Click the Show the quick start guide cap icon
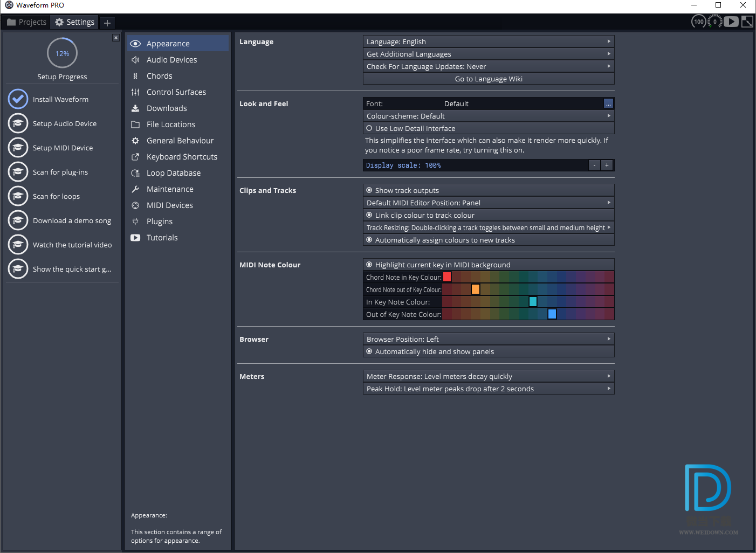This screenshot has width=756, height=553. pyautogui.click(x=18, y=269)
